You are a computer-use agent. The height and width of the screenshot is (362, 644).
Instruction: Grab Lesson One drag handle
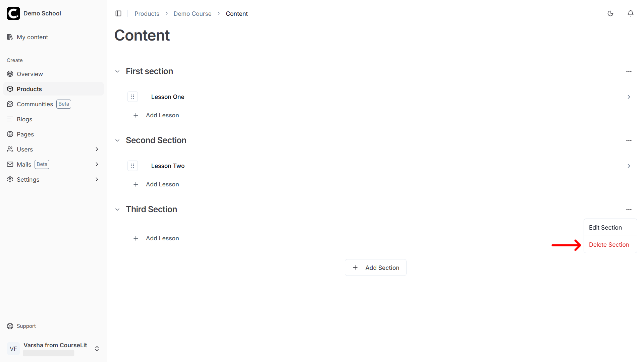click(x=132, y=97)
